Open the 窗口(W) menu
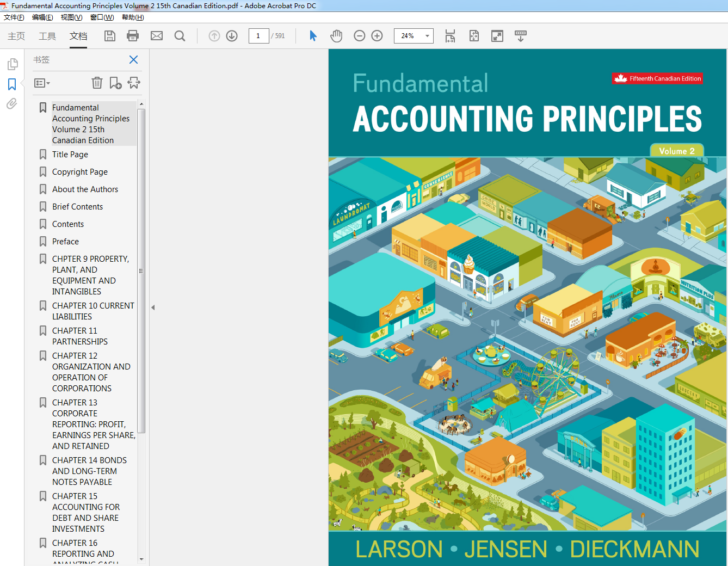This screenshot has width=728, height=566. (x=102, y=17)
